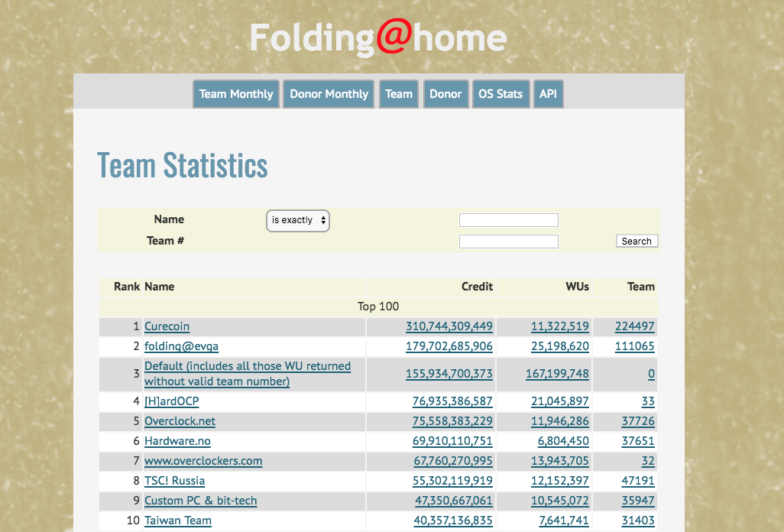Click credit value 155,934,700,373

click(x=449, y=374)
